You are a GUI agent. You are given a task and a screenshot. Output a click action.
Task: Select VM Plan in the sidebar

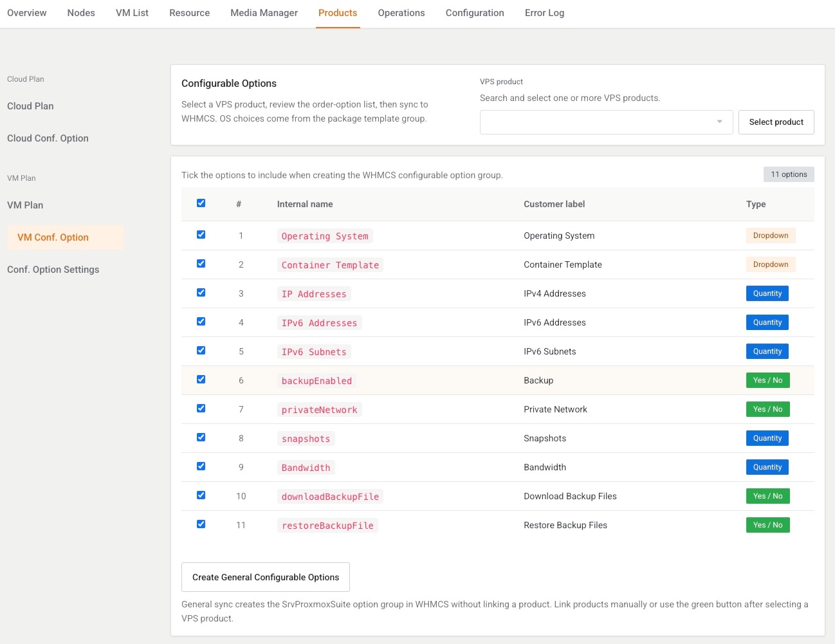(25, 205)
